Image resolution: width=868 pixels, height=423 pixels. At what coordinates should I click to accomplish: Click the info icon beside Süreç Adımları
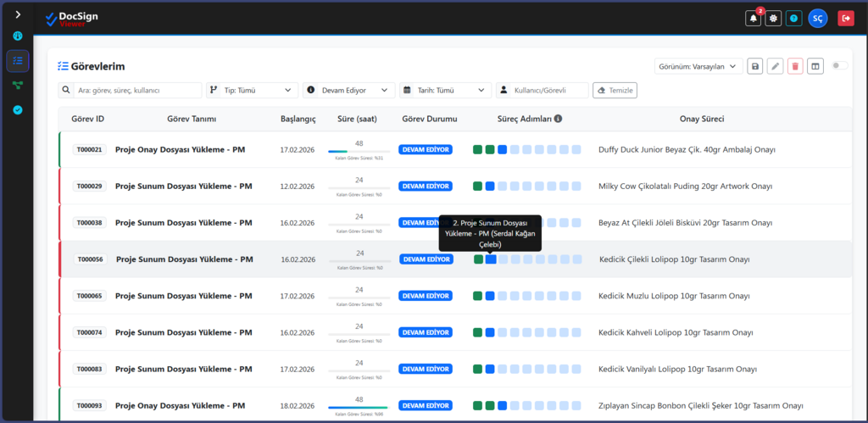559,120
